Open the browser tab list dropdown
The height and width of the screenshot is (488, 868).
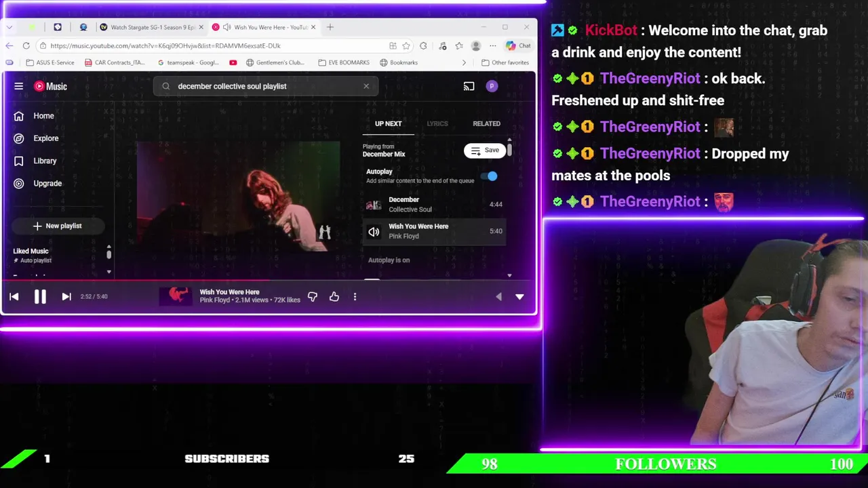tap(9, 27)
